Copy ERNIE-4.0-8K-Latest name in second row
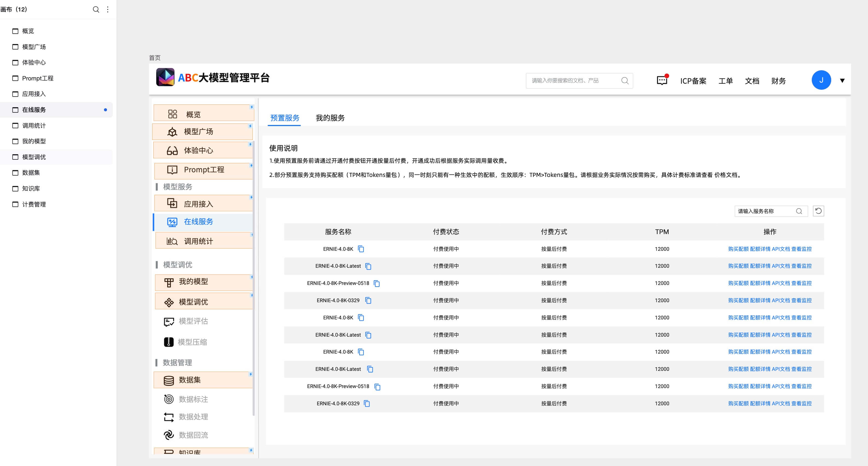Screen dimensions: 868x466 (368, 266)
